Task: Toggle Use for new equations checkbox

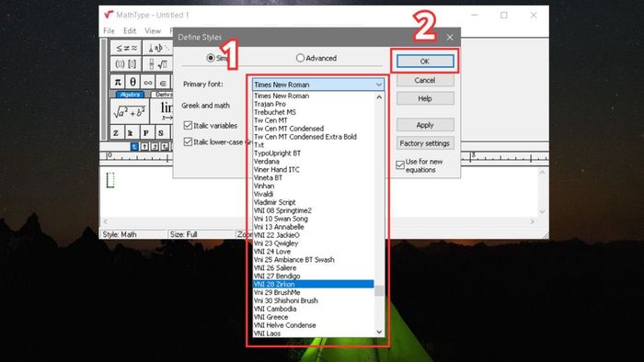Action: [x=400, y=164]
